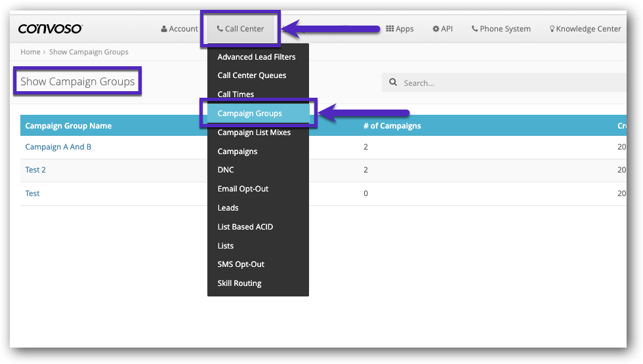Image resolution: width=643 pixels, height=364 pixels.
Task: Sort by # of Campaigns column
Action: click(392, 126)
